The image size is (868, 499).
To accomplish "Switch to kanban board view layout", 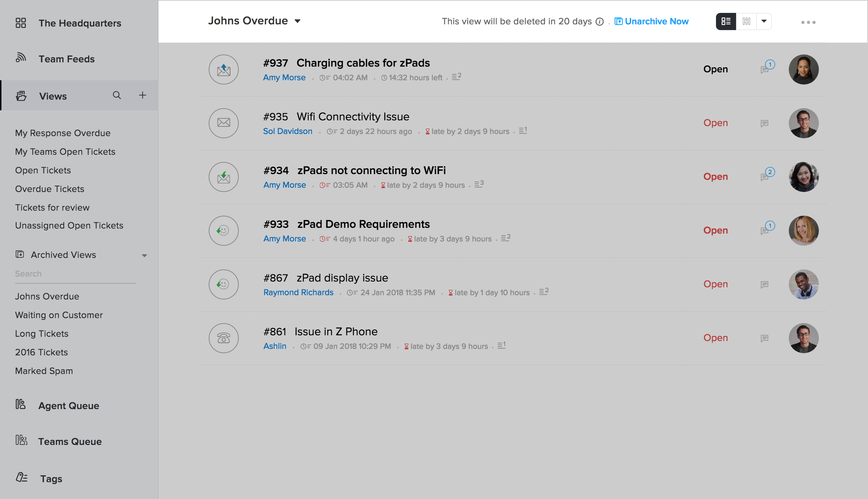I will point(746,21).
